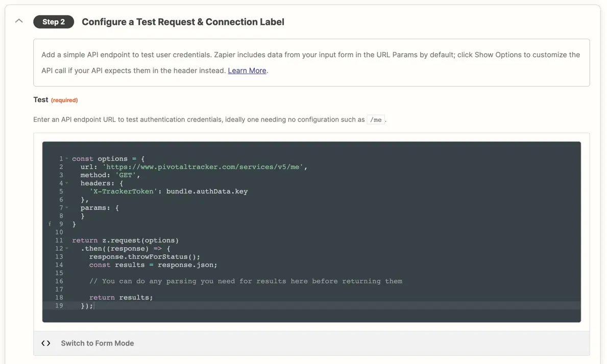Click method 'GET' value in code
The image size is (607, 364).
coord(126,175)
